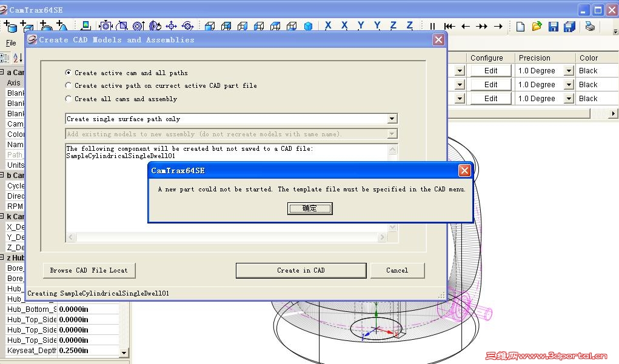Click the Color column header

tap(597, 58)
